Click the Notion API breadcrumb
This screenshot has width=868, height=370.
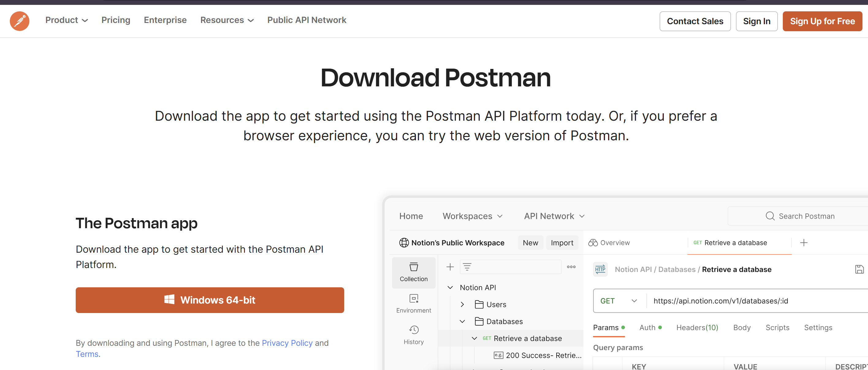[x=633, y=269]
